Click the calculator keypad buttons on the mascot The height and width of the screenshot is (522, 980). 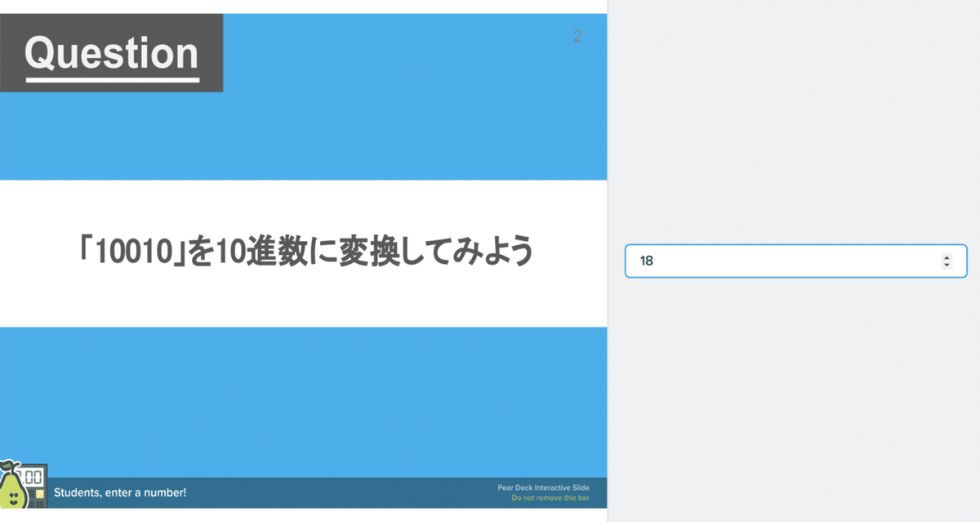pyautogui.click(x=38, y=500)
